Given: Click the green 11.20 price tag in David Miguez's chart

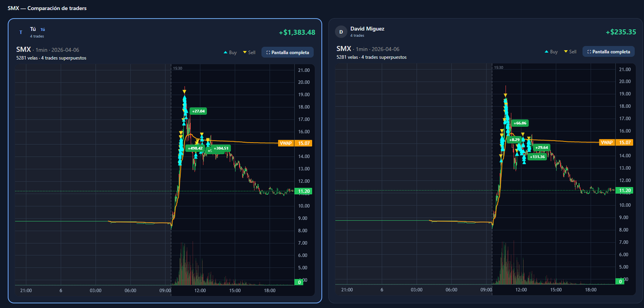Looking at the screenshot, I should tap(625, 190).
